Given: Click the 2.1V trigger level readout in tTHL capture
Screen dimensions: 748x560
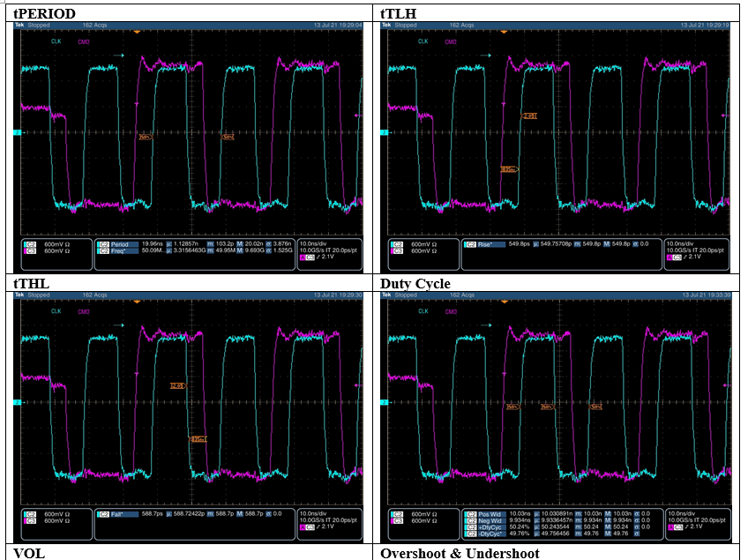Looking at the screenshot, I should [327, 526].
